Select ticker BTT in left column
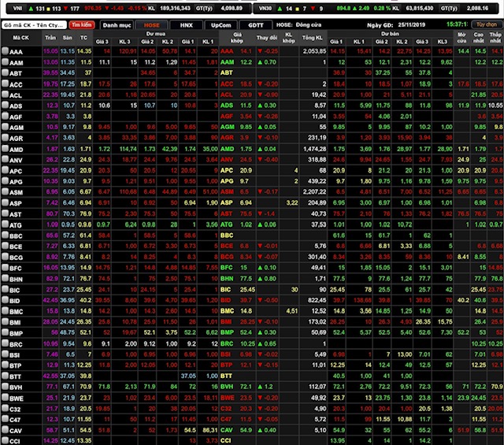Viewport: 504px width, 445px height. [x=15, y=376]
